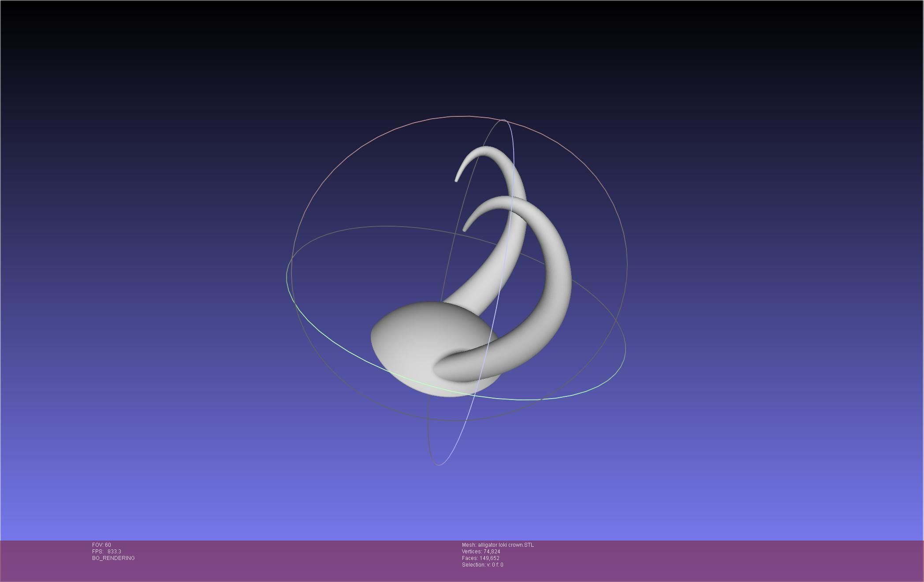924x582 pixels.
Task: Click the Vertices: 74,824 count
Action: tap(481, 552)
